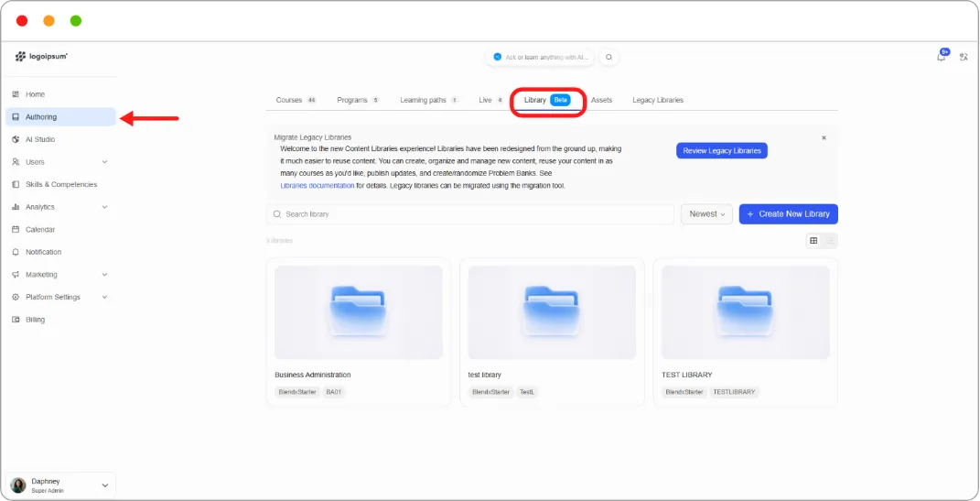Expand the Marketing submenu chevron
The image size is (980, 501).
tap(104, 275)
